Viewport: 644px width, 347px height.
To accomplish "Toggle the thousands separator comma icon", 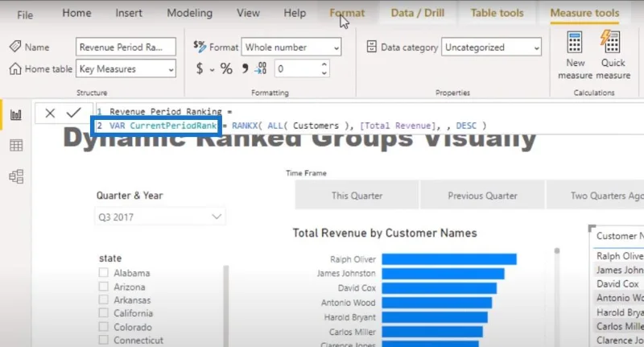I will click(x=245, y=68).
